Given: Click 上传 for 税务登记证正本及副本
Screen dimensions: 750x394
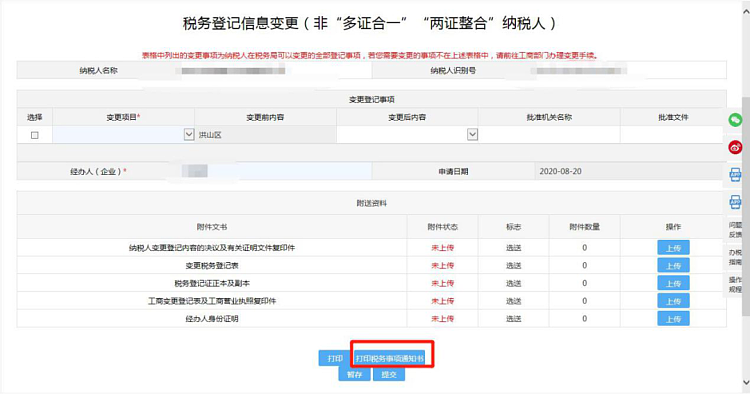Looking at the screenshot, I should click(x=673, y=283).
